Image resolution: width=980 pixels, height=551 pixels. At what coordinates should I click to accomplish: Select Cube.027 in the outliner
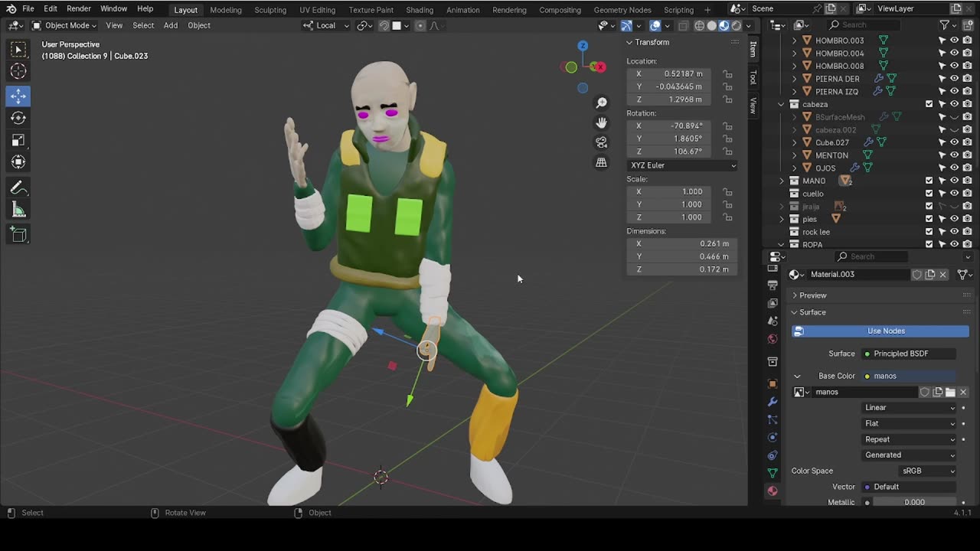(831, 142)
